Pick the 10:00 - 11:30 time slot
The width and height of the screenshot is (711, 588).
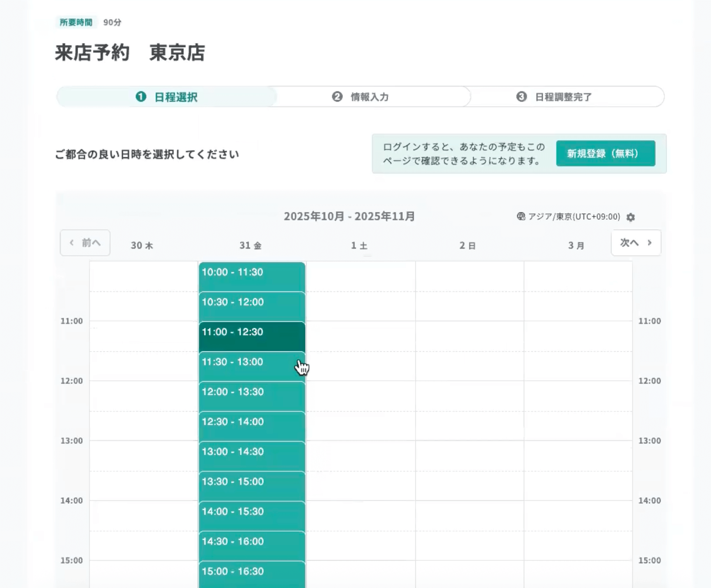252,277
